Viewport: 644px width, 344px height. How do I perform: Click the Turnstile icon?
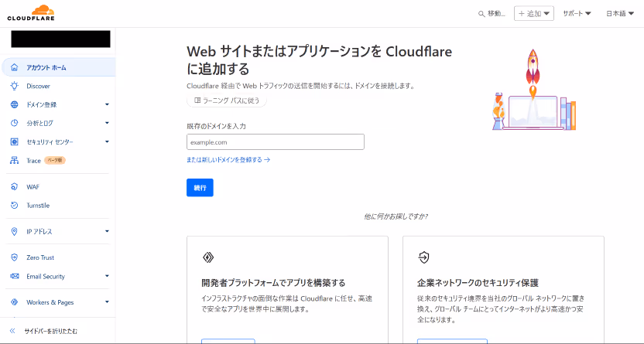click(15, 205)
